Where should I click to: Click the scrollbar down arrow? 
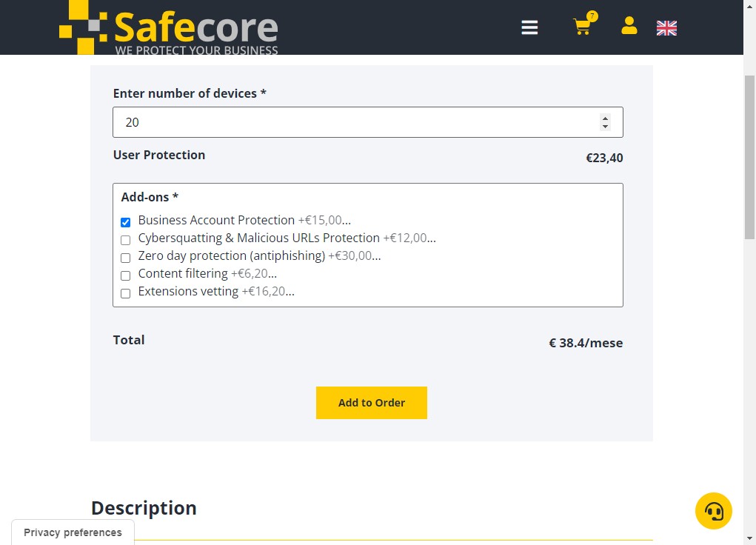click(749, 539)
